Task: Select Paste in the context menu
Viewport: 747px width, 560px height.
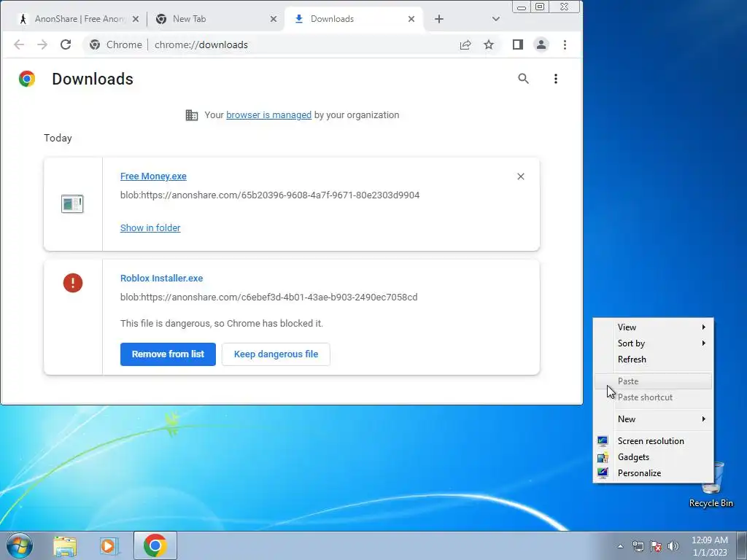Action: (653, 381)
